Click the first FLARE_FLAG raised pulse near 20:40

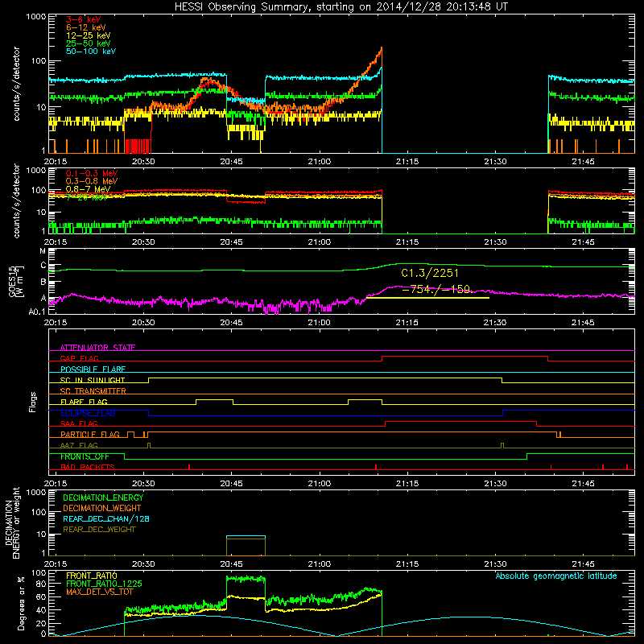(x=214, y=399)
